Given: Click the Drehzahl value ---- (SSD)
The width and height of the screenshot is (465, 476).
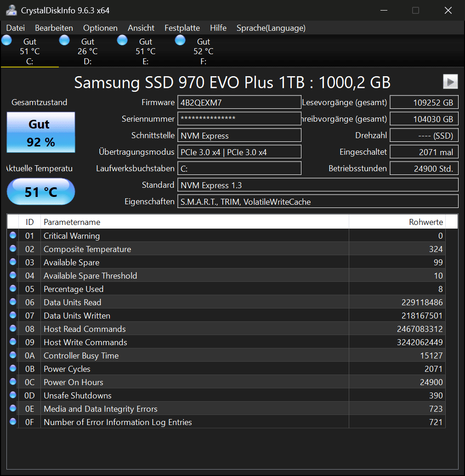Looking at the screenshot, I should pyautogui.click(x=424, y=135).
